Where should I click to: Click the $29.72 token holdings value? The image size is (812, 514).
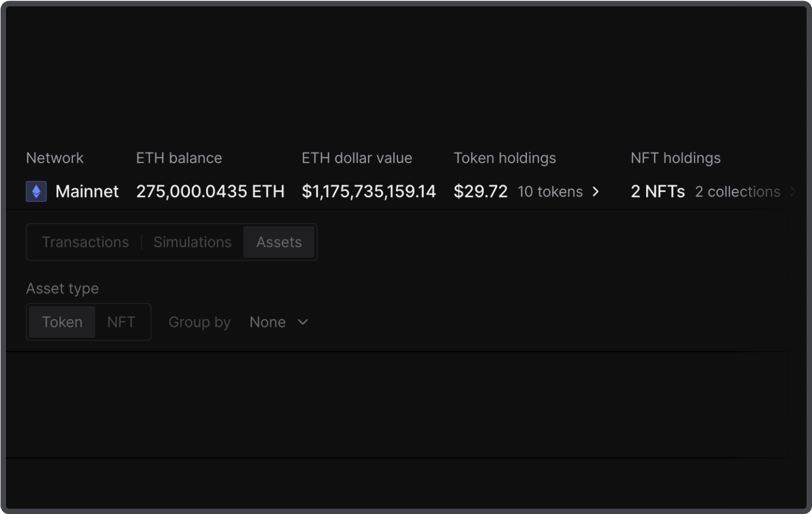click(x=480, y=192)
